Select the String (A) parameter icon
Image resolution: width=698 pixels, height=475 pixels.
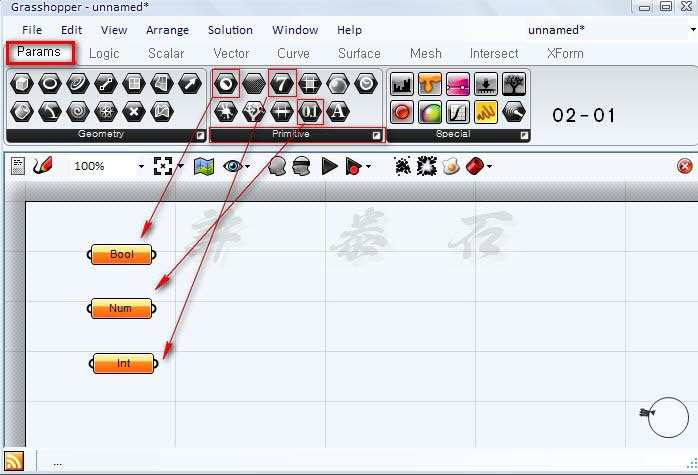coord(338,112)
